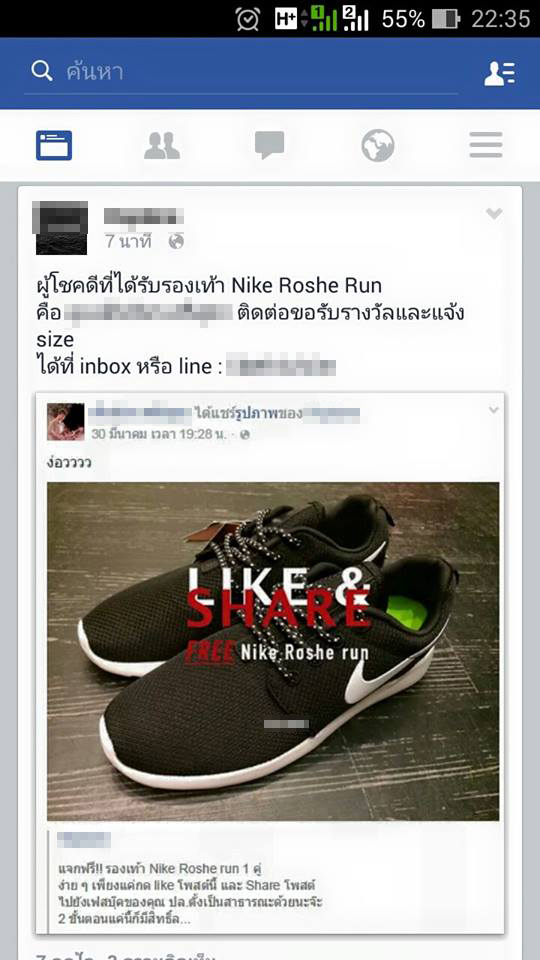Open the sharer's small profile picture
This screenshot has height=960, width=540.
66,422
